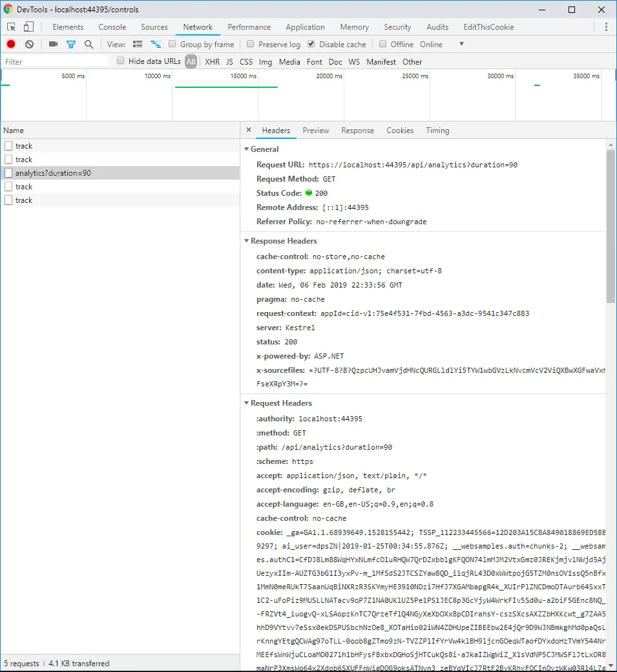Filter requests by Doc
Image resolution: width=617 pixels, height=672 pixels.
click(x=335, y=62)
